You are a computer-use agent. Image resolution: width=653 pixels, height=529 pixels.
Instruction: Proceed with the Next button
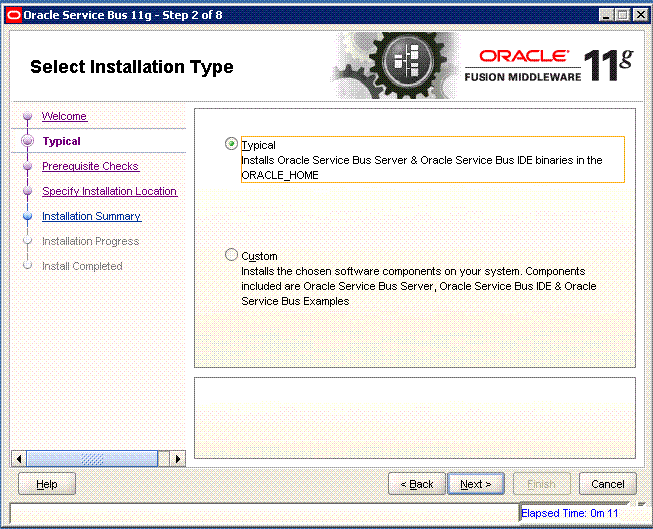click(476, 484)
